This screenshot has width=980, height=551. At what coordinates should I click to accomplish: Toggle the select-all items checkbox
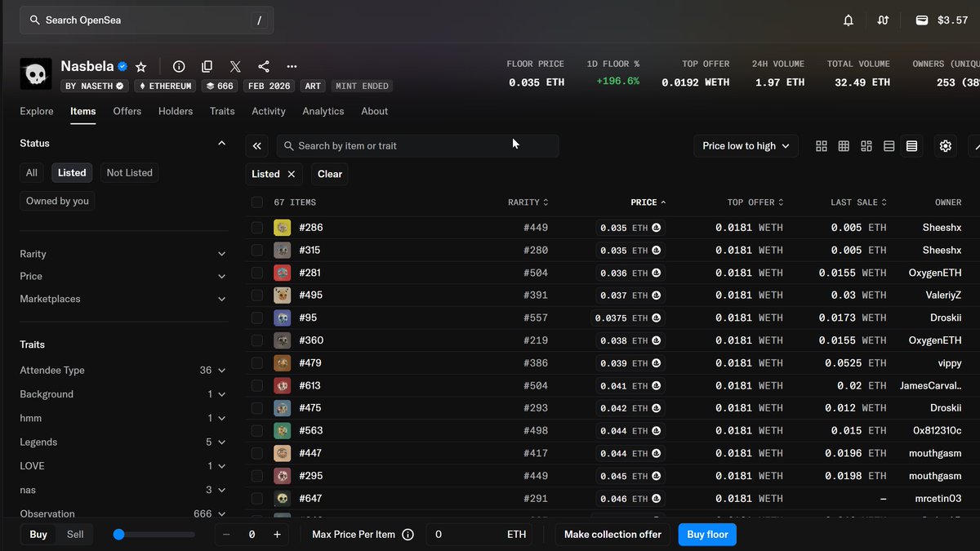[257, 202]
